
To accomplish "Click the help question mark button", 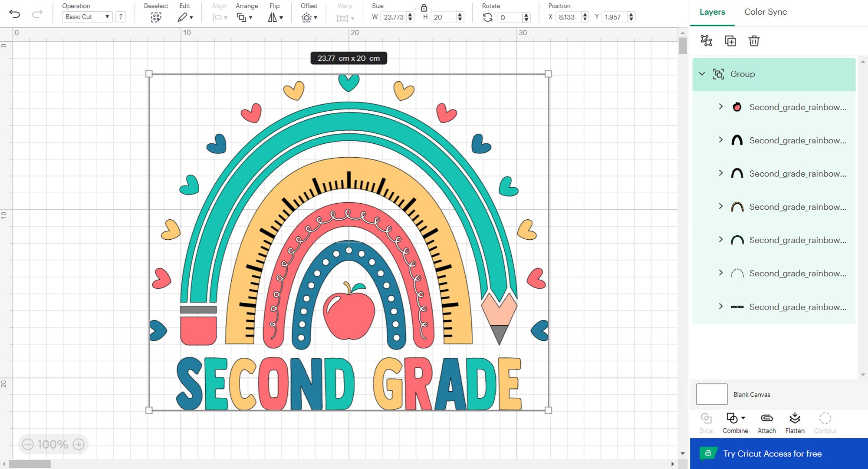I will click(121, 17).
